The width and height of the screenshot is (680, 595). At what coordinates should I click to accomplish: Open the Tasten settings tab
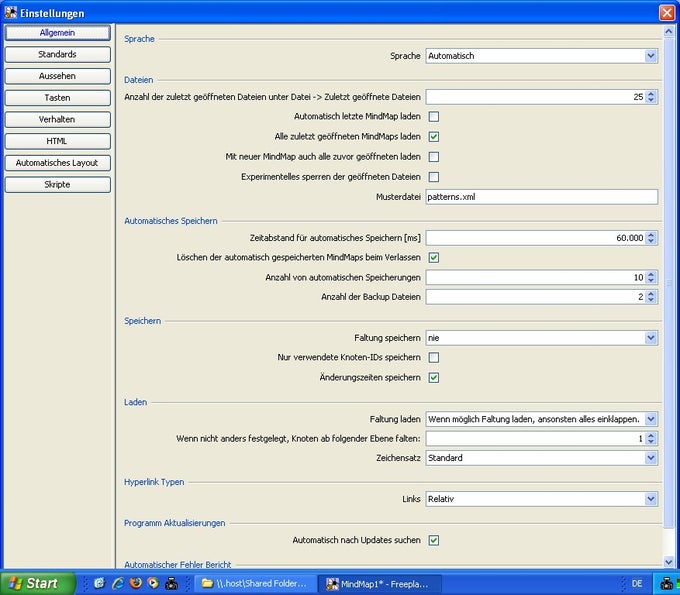[58, 98]
